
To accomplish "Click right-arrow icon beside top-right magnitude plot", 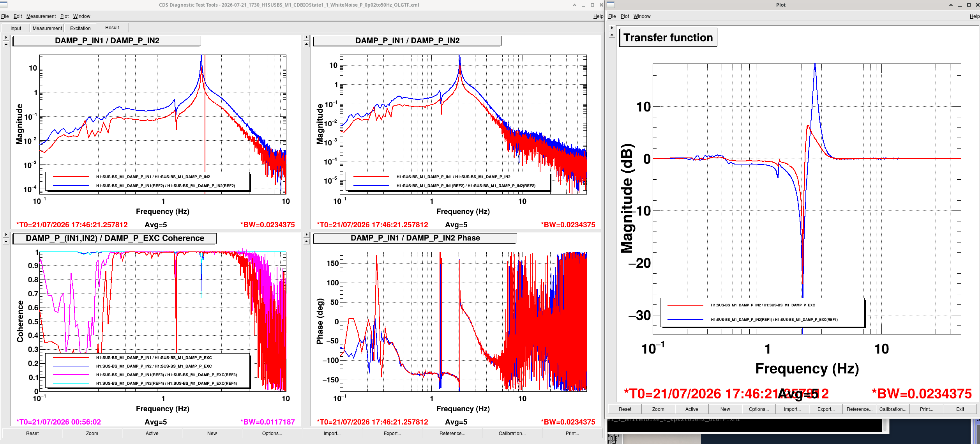I will (307, 37).
